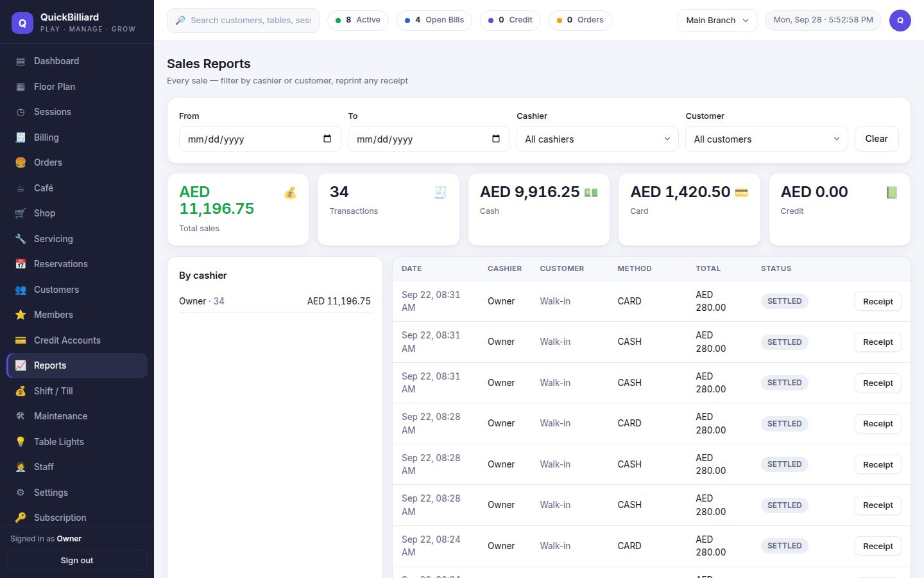Click the AED 0.00 credit amount
Screen dimensions: 924x578
click(814, 192)
